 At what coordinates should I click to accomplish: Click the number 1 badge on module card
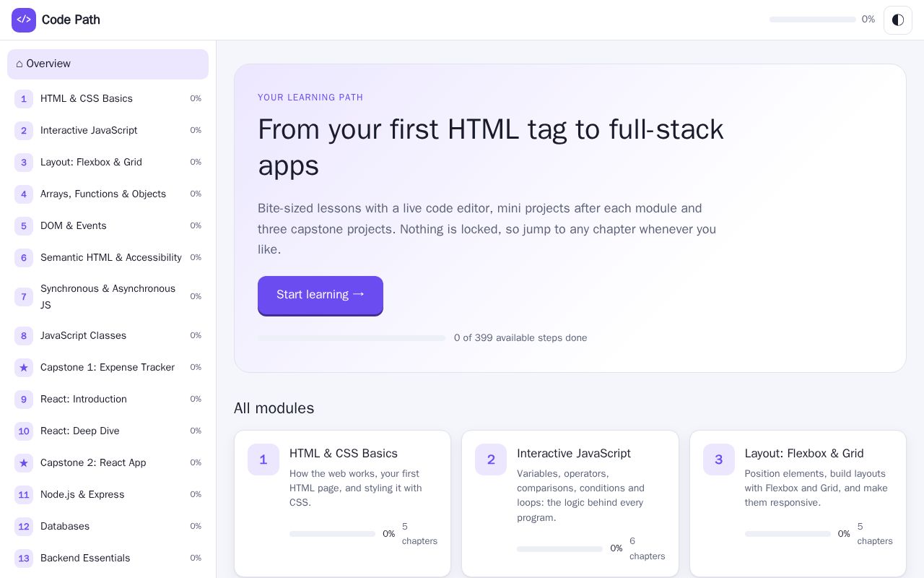[263, 460]
